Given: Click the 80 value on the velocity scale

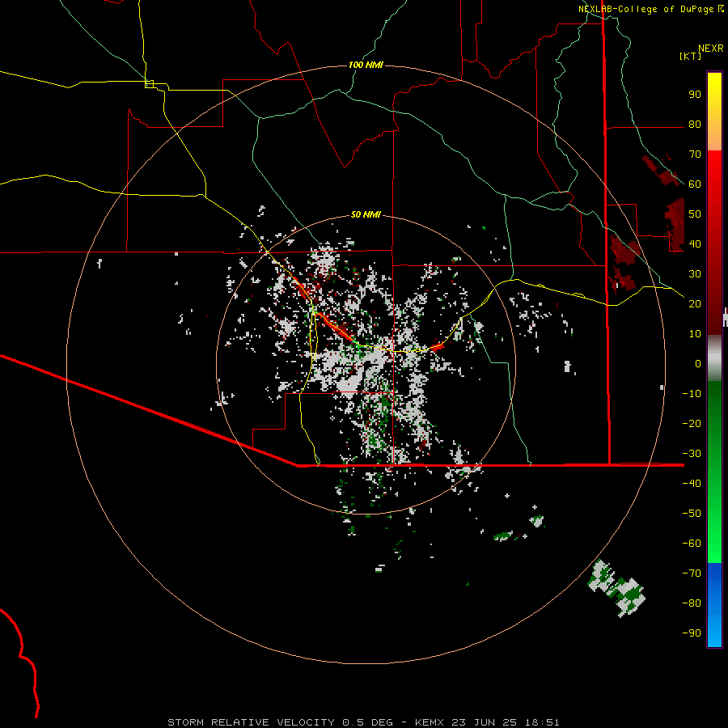Looking at the screenshot, I should click(x=695, y=124).
